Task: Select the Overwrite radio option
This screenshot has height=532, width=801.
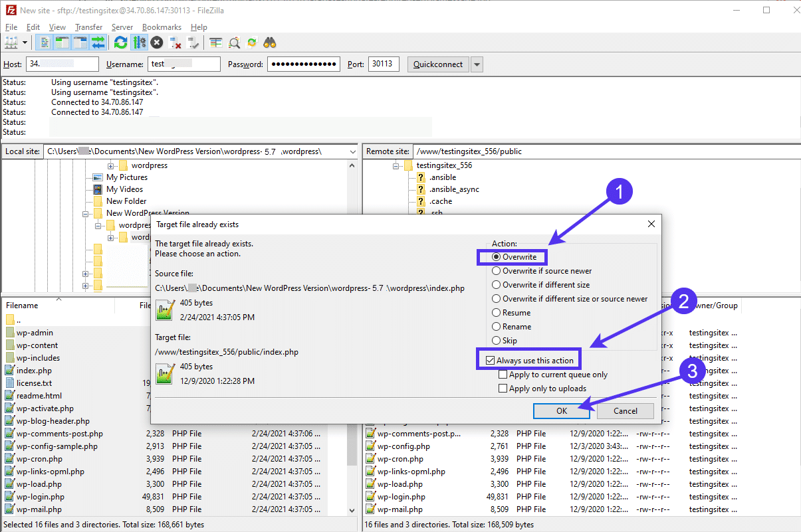Action: 497,257
